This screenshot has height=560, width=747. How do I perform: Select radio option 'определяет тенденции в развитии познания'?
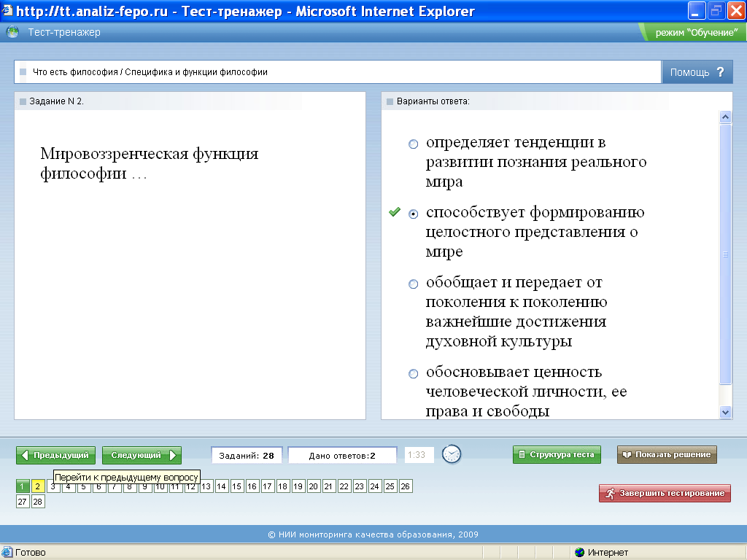click(414, 144)
